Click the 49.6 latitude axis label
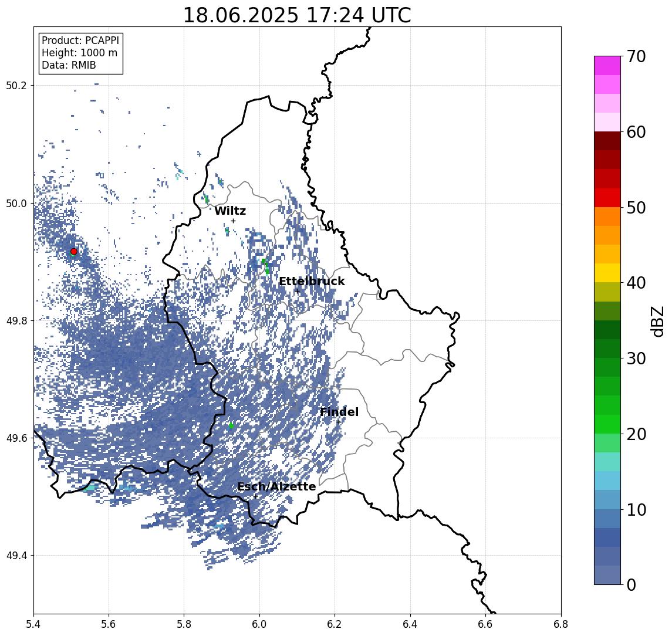 pyautogui.click(x=16, y=438)
